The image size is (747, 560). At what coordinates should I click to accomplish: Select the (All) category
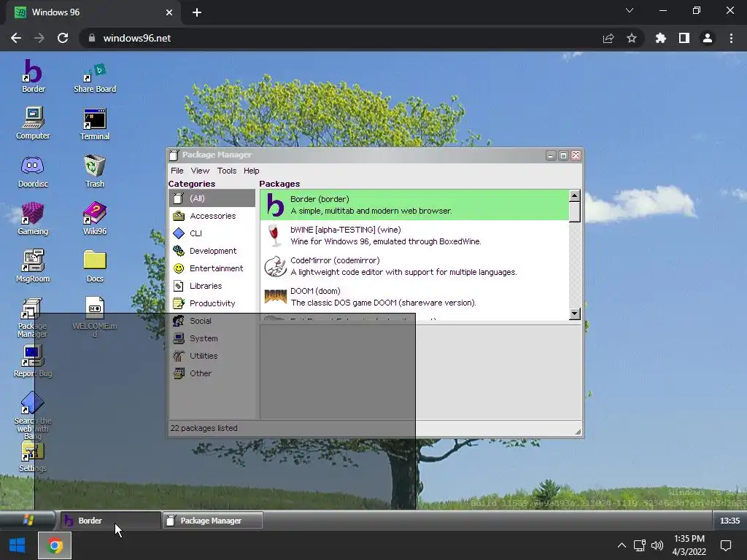tap(212, 198)
